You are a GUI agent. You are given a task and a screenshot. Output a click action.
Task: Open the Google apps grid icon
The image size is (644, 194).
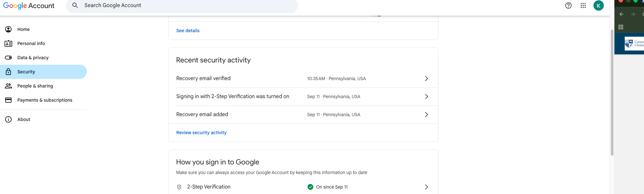tap(583, 5)
